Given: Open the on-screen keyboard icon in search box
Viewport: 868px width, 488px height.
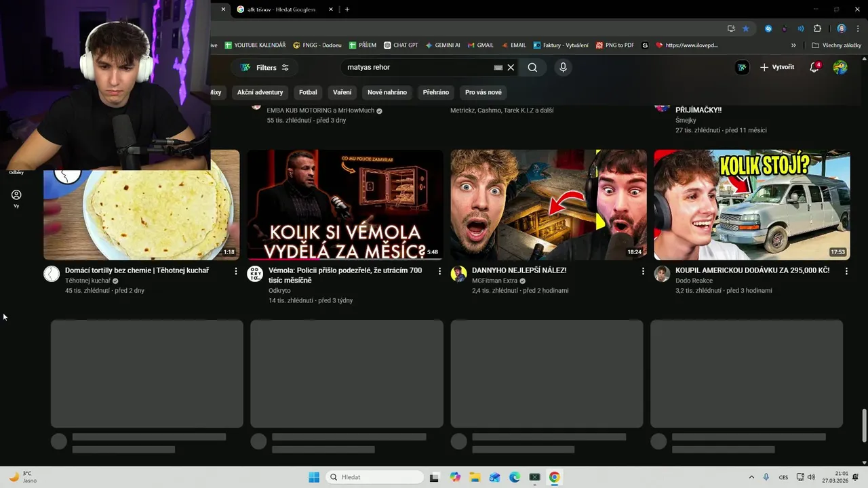Looking at the screenshot, I should click(498, 67).
